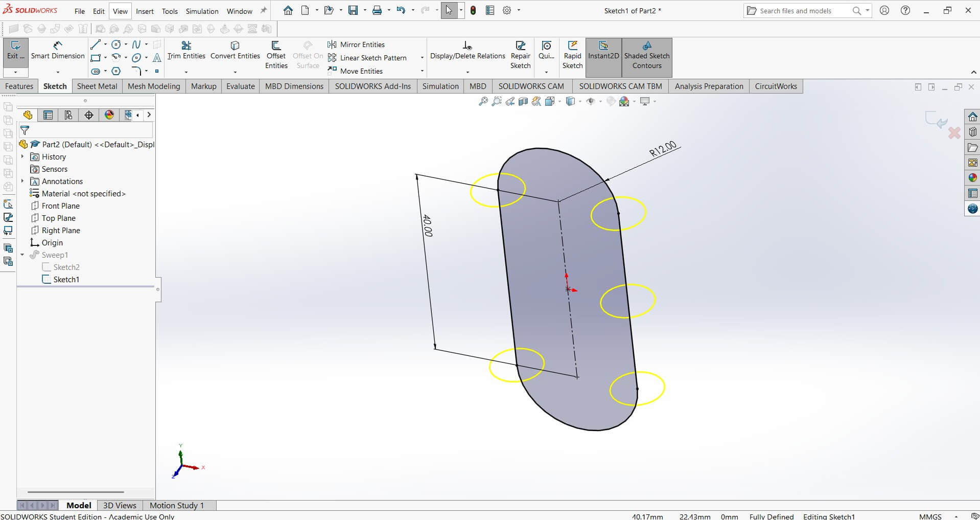
Task: Open the Smart Dimension dropdown arrow
Action: [x=58, y=72]
